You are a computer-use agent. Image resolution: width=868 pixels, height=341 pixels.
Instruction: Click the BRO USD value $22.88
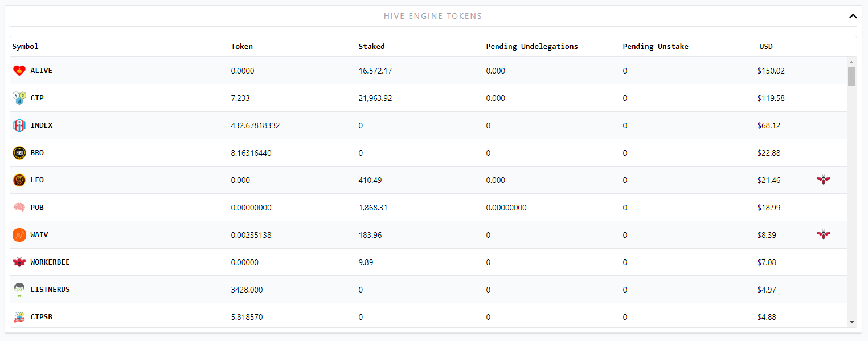click(x=769, y=153)
